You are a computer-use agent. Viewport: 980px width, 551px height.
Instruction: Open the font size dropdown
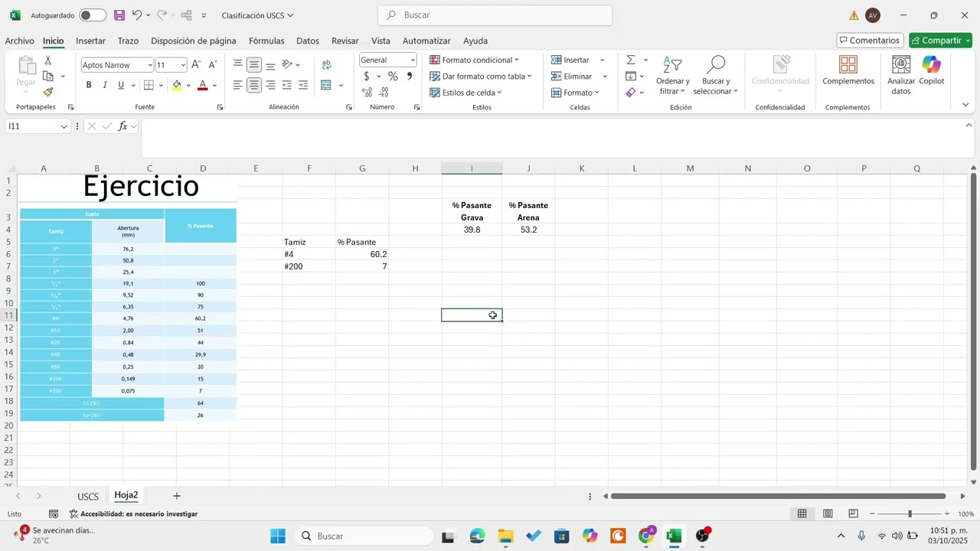tap(183, 65)
